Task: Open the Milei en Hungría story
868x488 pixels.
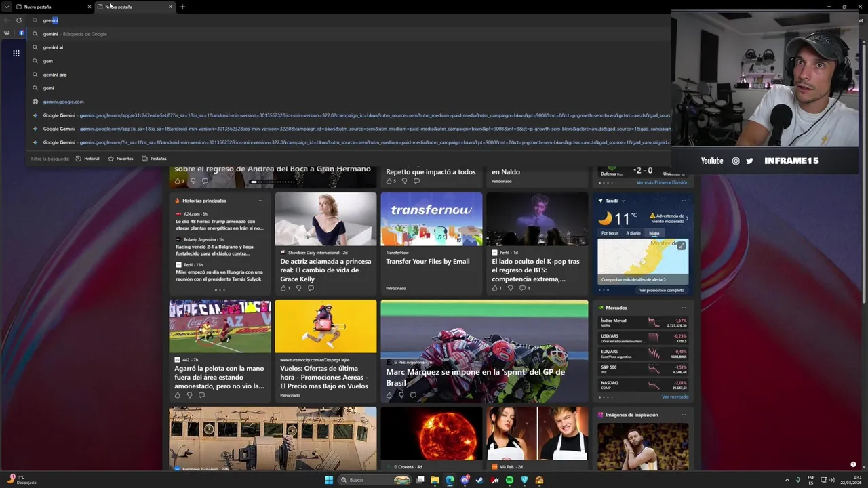Action: pyautogui.click(x=218, y=275)
